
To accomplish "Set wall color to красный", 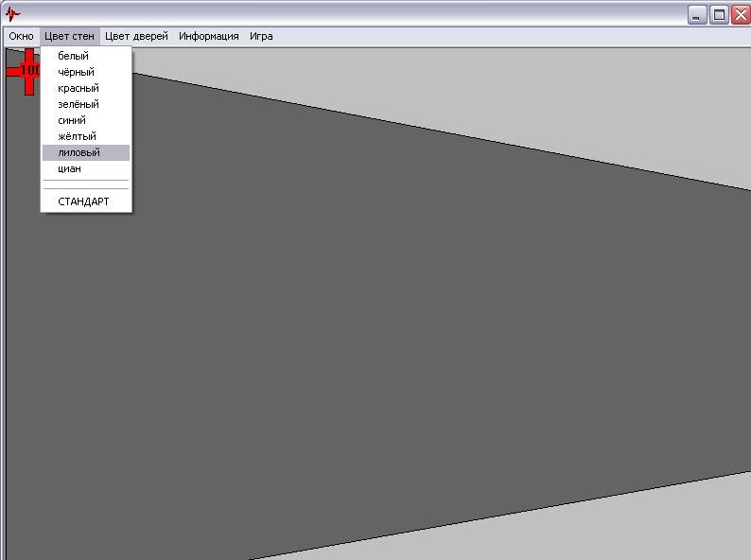I will pos(78,88).
